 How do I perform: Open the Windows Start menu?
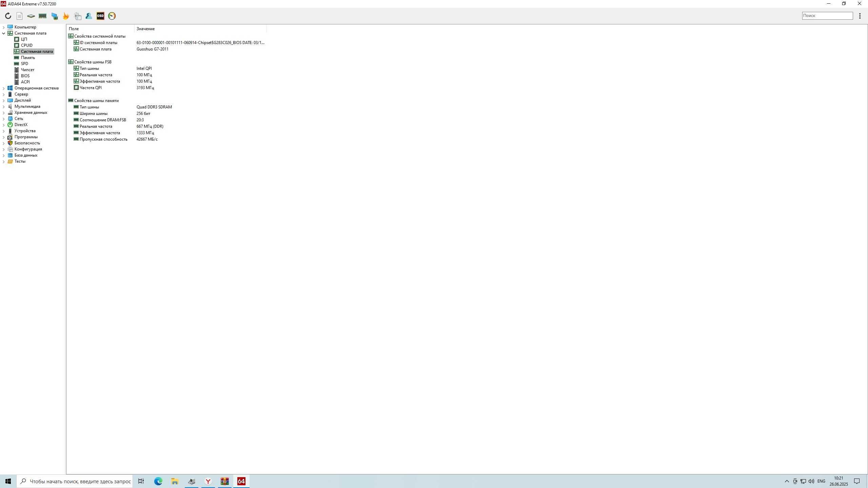(x=8, y=481)
